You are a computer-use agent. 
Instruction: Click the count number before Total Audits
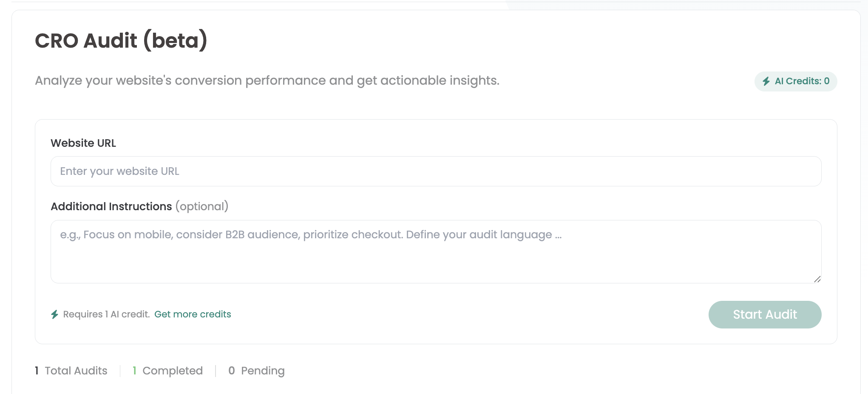click(37, 371)
